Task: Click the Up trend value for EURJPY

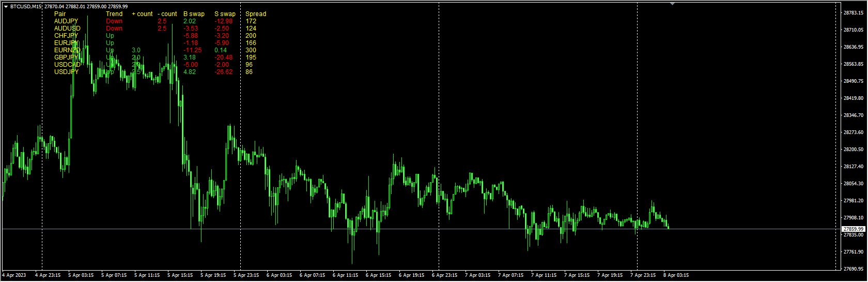Action: 110,43
